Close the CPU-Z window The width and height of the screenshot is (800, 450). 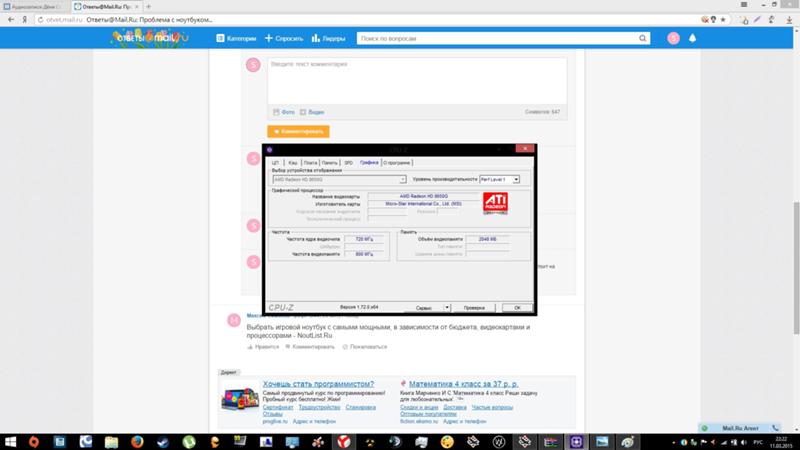(x=524, y=148)
